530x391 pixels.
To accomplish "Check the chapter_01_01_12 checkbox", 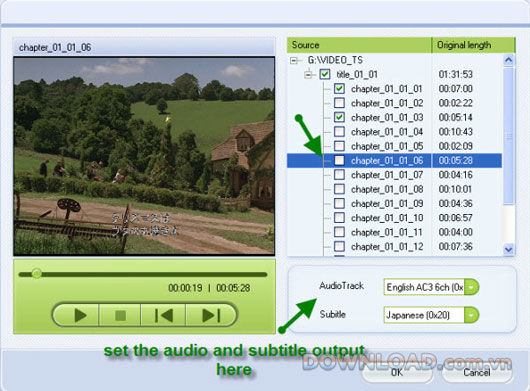I will point(339,246).
